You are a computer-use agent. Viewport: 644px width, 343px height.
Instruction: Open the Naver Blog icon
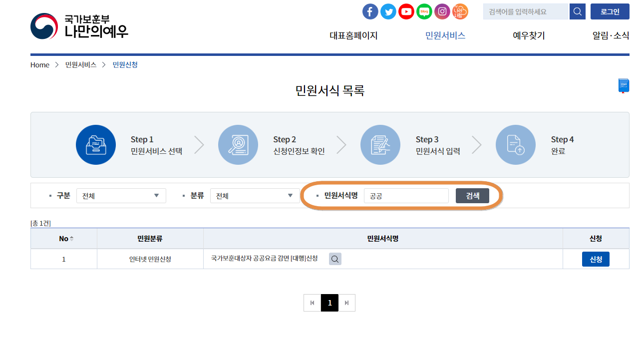(424, 11)
